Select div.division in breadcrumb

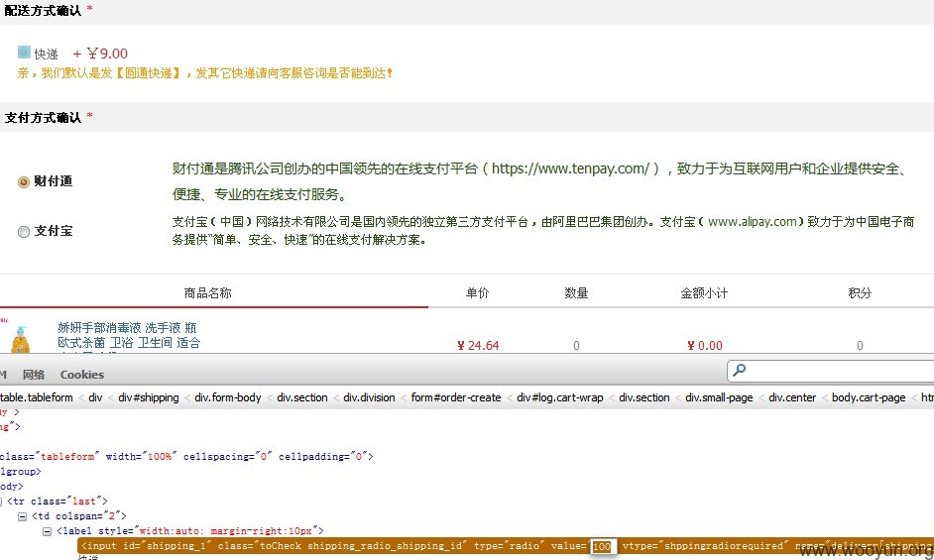coord(369,397)
